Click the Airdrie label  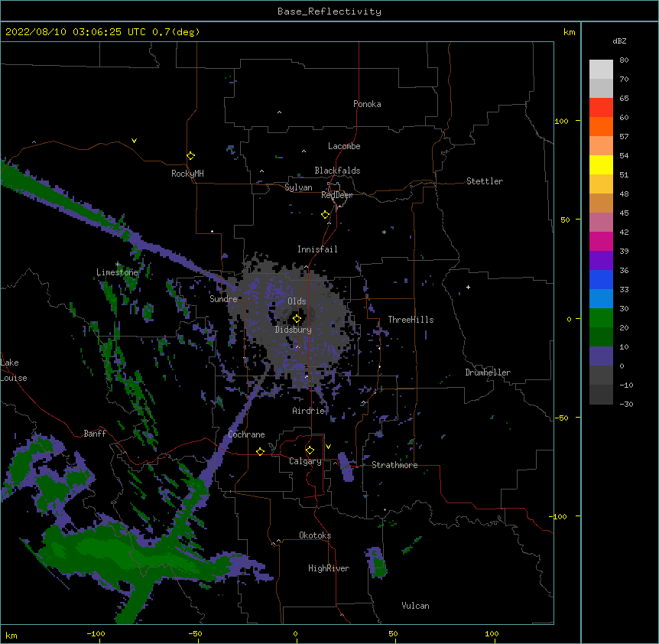[309, 411]
